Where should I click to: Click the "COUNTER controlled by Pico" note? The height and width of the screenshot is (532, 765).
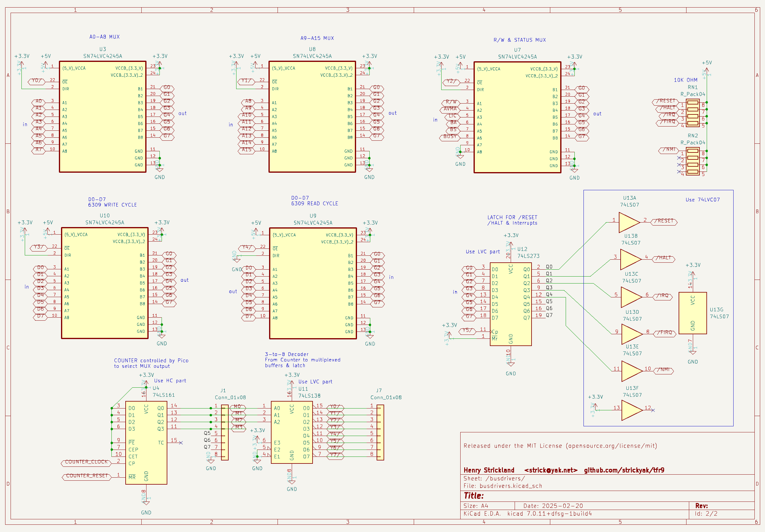tap(151, 361)
